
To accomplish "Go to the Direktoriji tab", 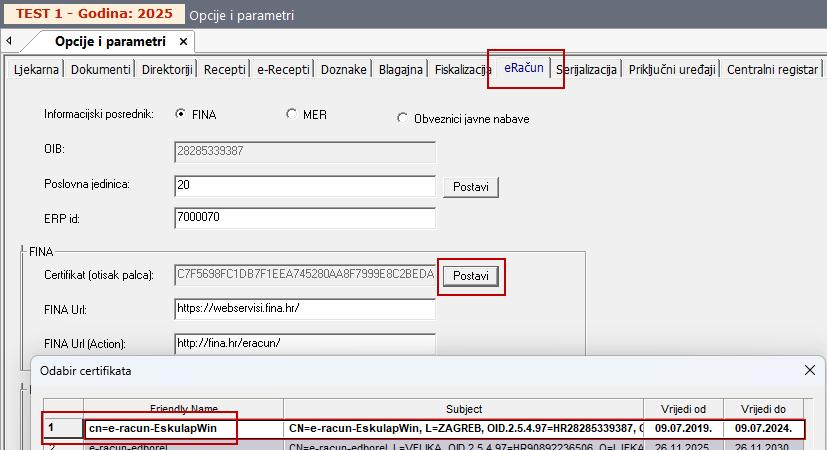I will point(167,69).
